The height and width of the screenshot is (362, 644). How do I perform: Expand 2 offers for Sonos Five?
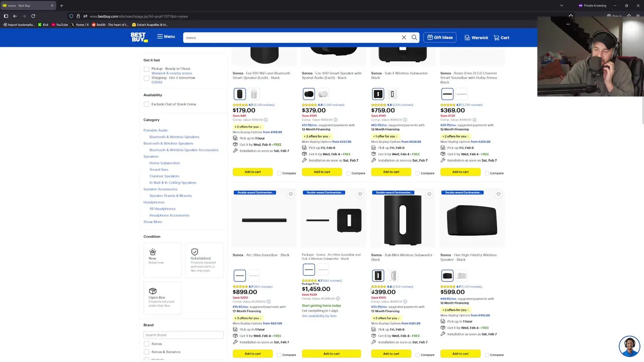[x=455, y=310]
